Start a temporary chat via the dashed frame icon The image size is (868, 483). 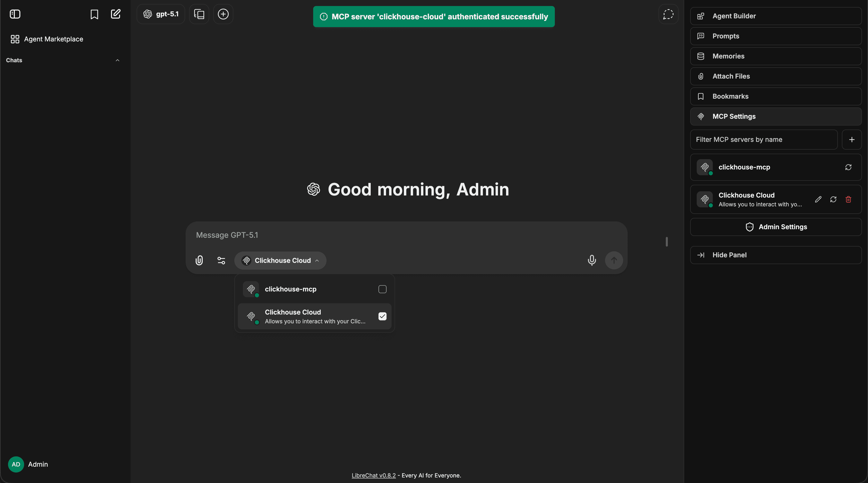point(669,14)
